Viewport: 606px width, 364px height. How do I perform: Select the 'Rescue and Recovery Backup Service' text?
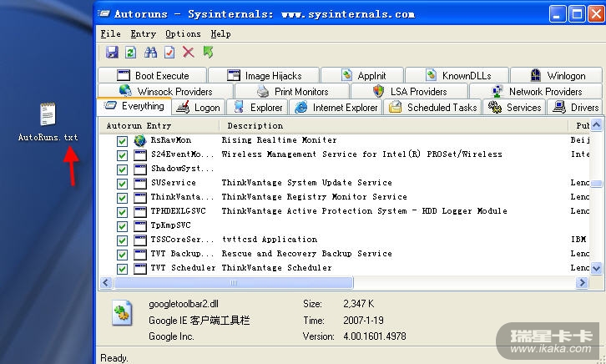tap(307, 254)
